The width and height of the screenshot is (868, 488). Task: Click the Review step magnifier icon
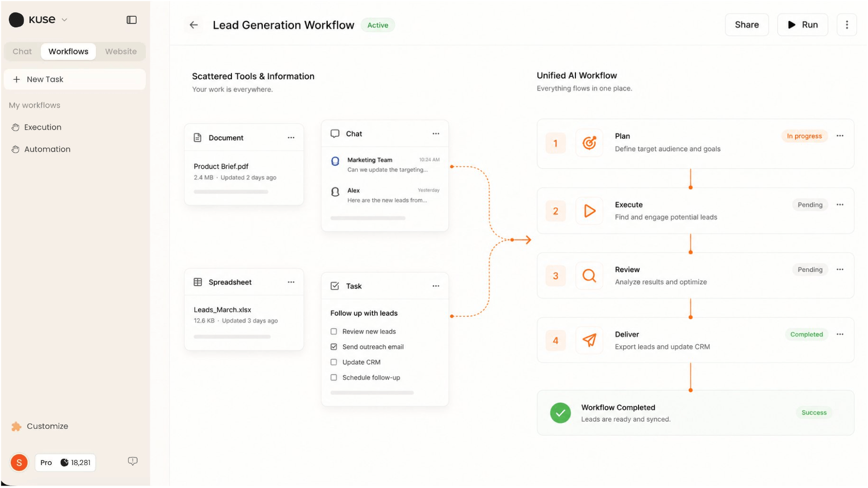(x=589, y=276)
